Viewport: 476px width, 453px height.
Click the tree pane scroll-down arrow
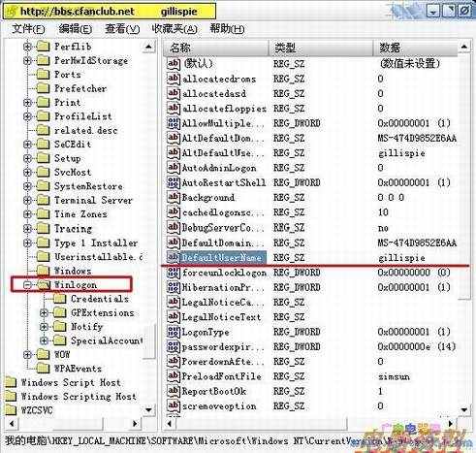click(148, 410)
